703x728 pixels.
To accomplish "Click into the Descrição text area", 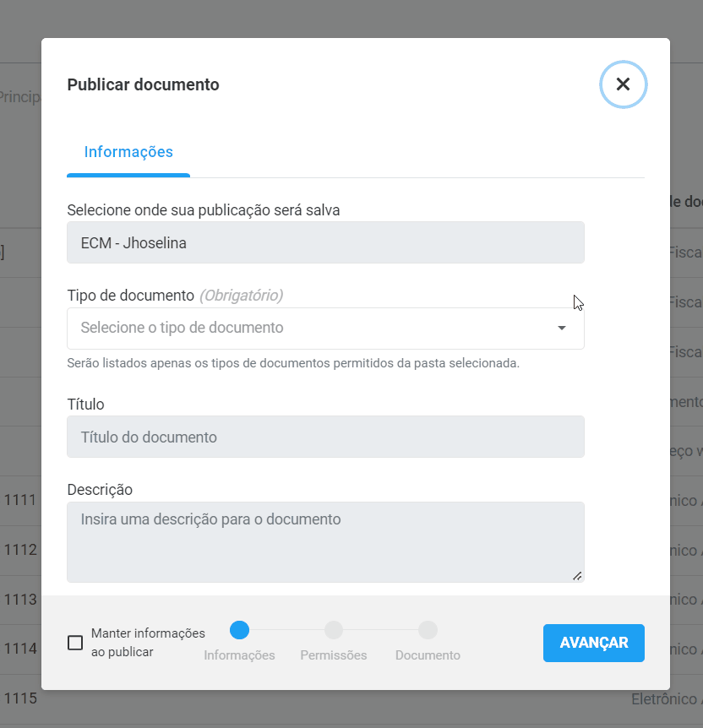I will 325,542.
